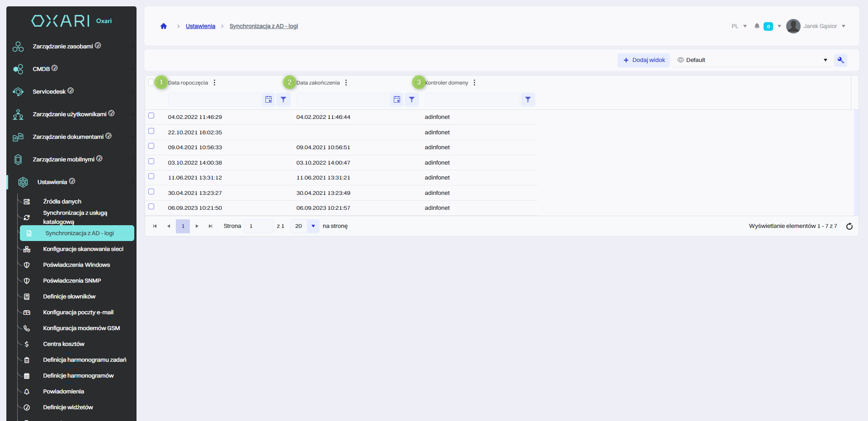Open Źródła danych in the sidebar
Viewport: 868px width, 421px height.
62,202
